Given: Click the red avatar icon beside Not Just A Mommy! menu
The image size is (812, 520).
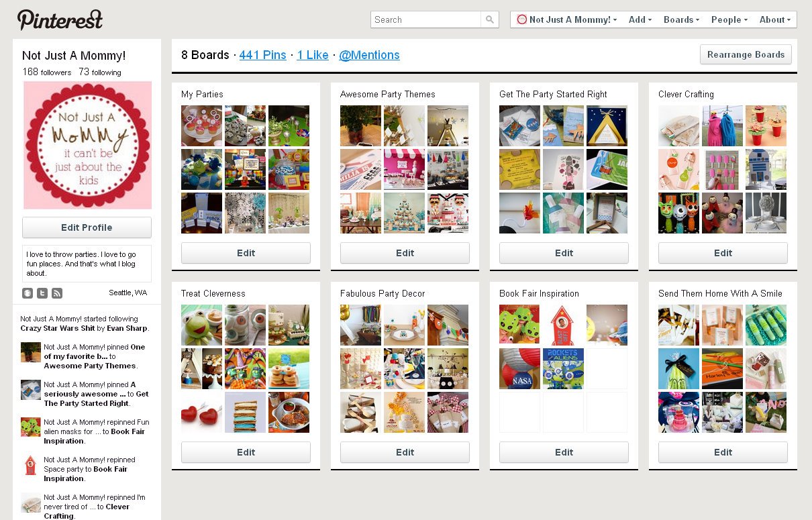Looking at the screenshot, I should click(522, 19).
